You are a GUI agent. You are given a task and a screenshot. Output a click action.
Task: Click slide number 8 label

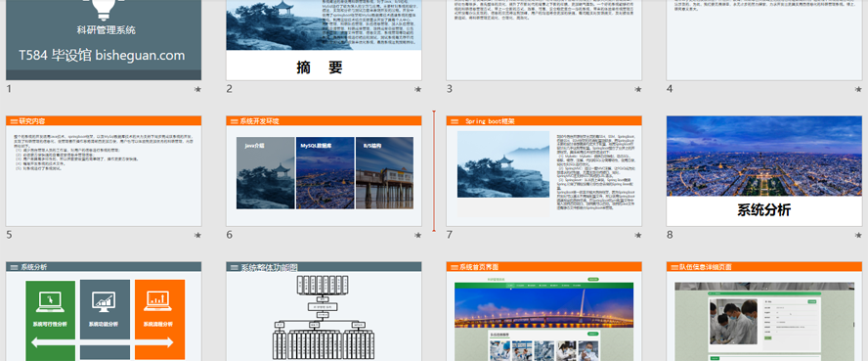point(670,235)
